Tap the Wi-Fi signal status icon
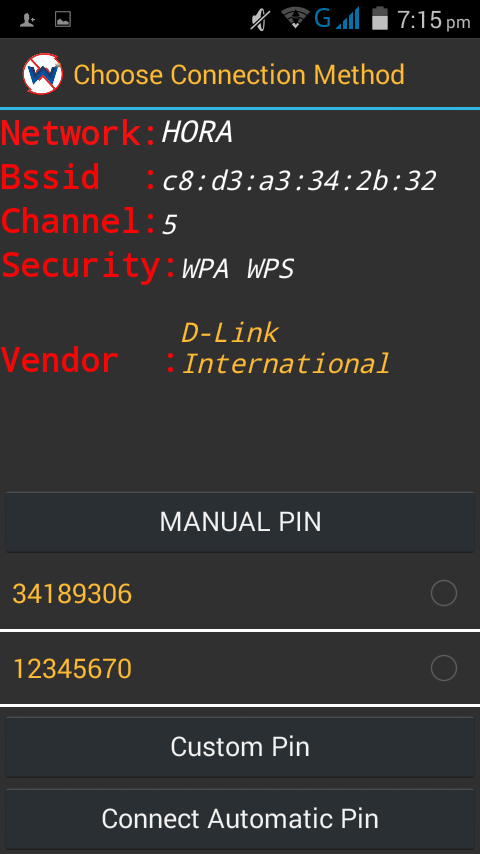The height and width of the screenshot is (854, 480). point(295,19)
